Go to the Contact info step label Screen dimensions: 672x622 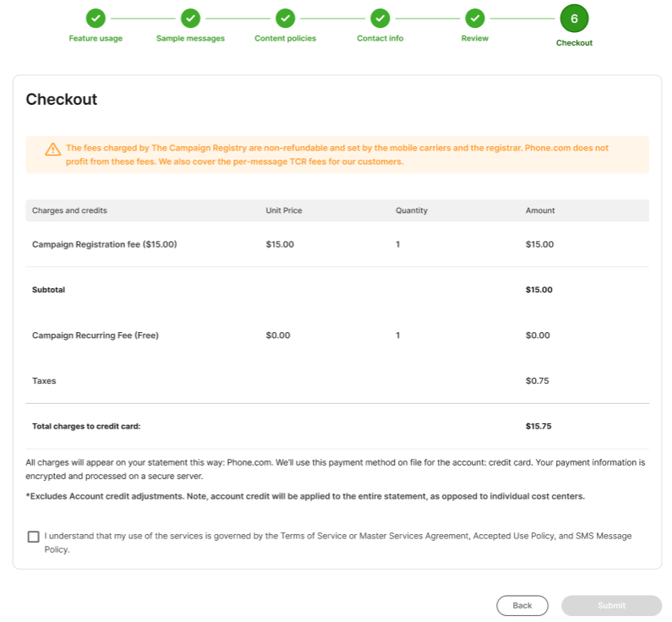click(x=380, y=39)
